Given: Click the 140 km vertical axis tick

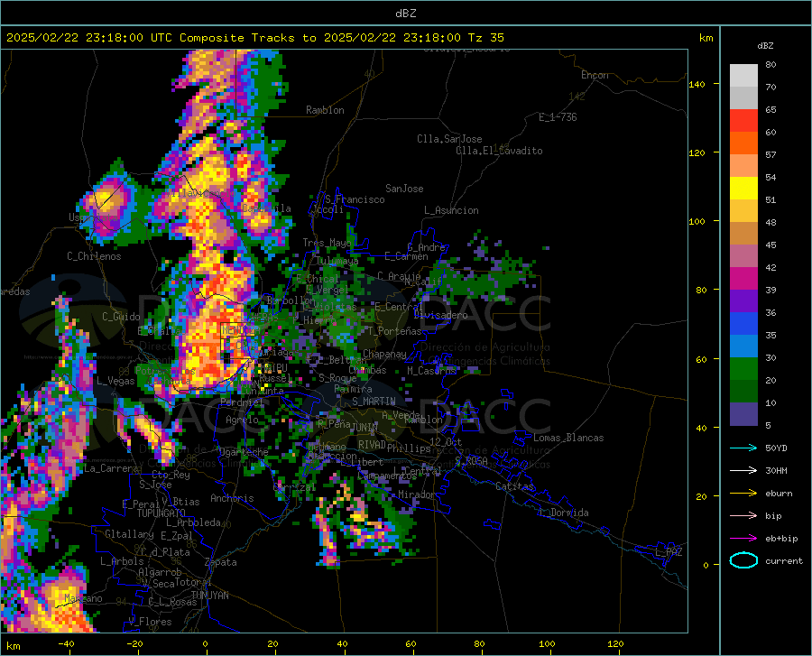Looking at the screenshot, I should click(x=697, y=84).
